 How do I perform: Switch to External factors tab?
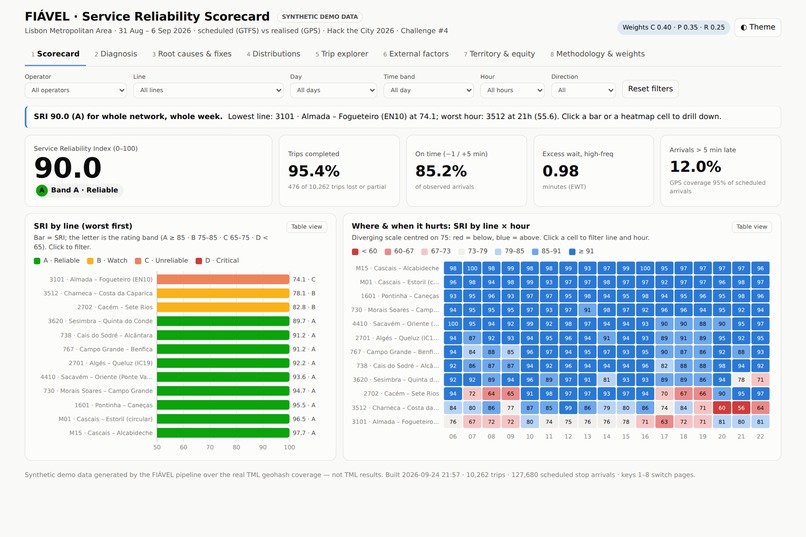pyautogui.click(x=416, y=54)
